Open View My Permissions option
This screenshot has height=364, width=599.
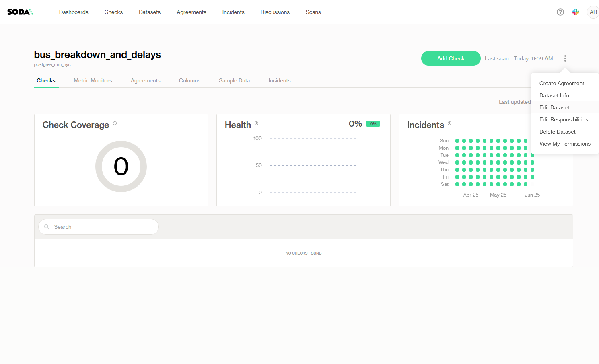tap(565, 144)
